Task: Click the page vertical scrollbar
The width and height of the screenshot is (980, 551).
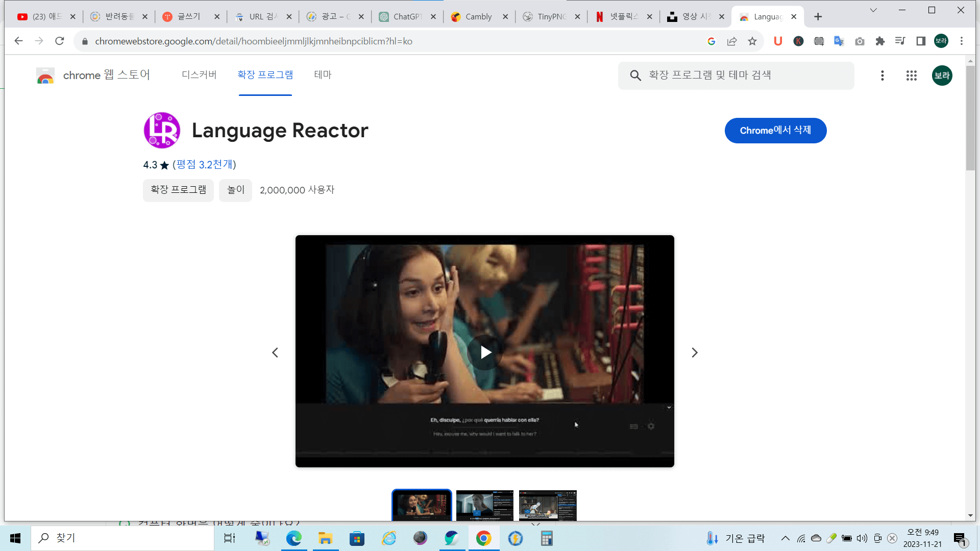Action: (970, 117)
